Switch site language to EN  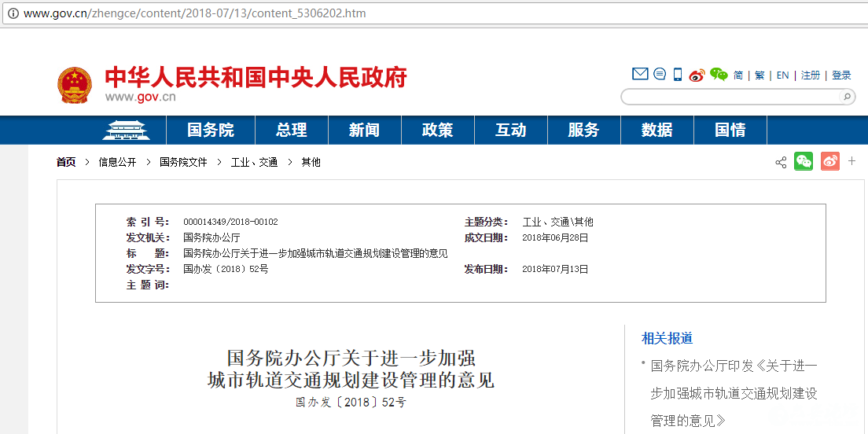click(x=782, y=75)
